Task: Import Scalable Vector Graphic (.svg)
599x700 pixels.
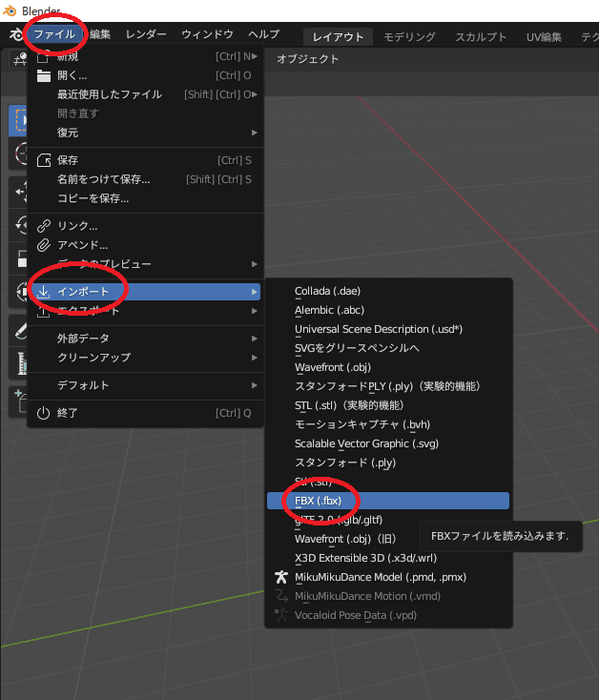Action: click(388, 443)
